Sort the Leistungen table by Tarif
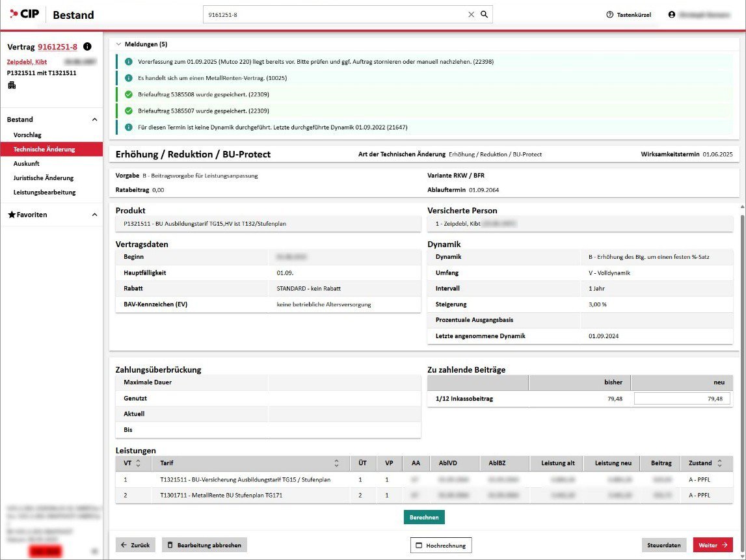Screen dimensions: 746x560 [x=336, y=463]
